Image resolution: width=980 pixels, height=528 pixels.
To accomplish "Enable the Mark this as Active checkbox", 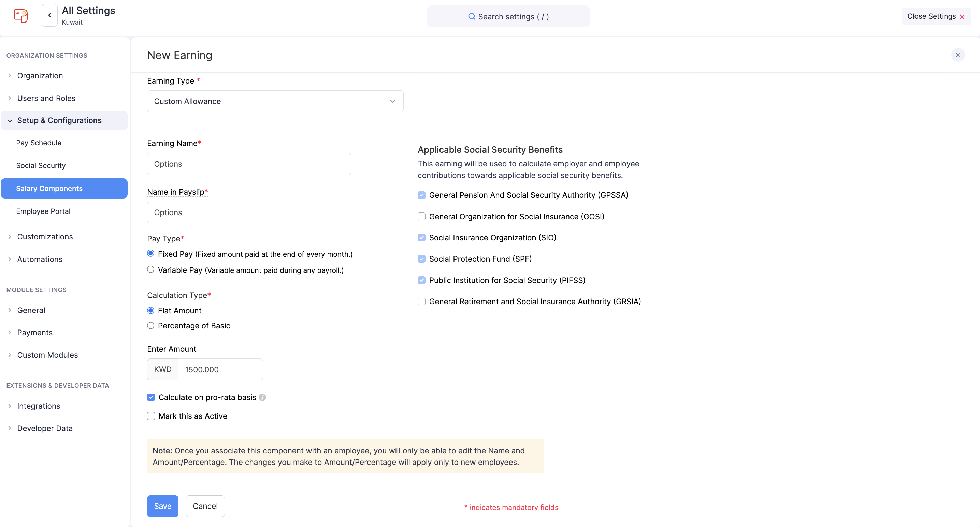I will coord(151,416).
